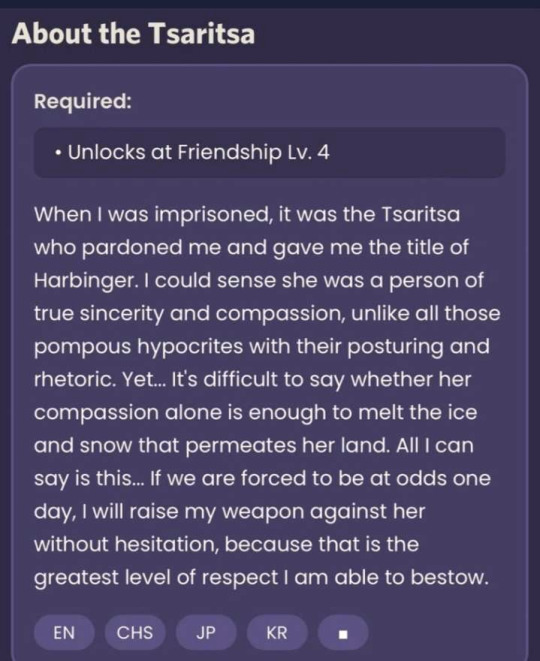This screenshot has height=661, width=540.
Task: Click the line beginning pompous hypocrites
Action: (262, 347)
